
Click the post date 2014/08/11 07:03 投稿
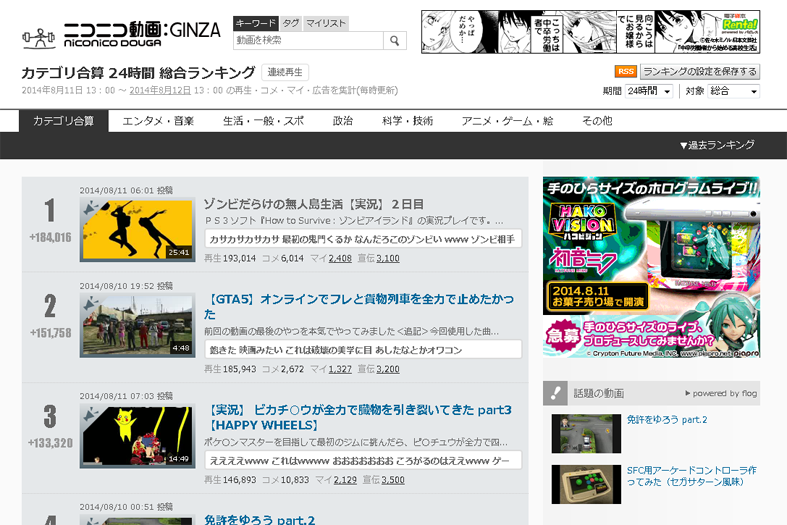coord(126,396)
